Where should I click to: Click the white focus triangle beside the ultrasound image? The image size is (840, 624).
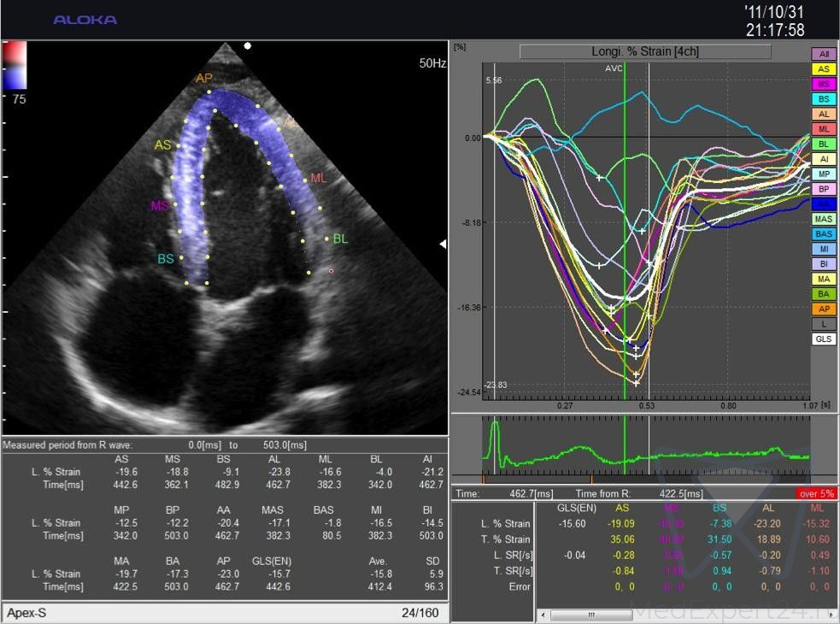point(443,244)
